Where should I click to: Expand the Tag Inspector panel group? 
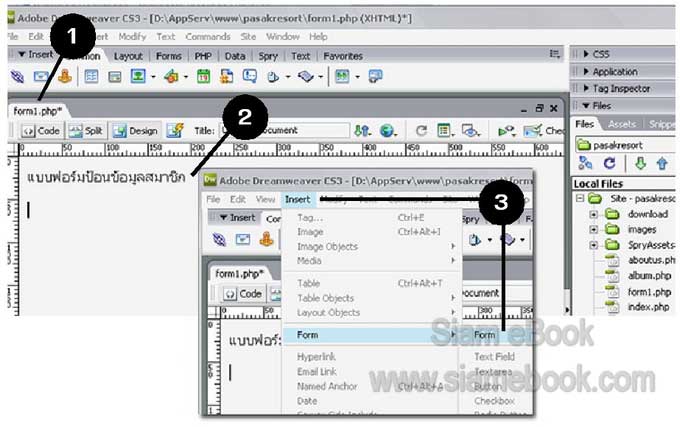(586, 88)
